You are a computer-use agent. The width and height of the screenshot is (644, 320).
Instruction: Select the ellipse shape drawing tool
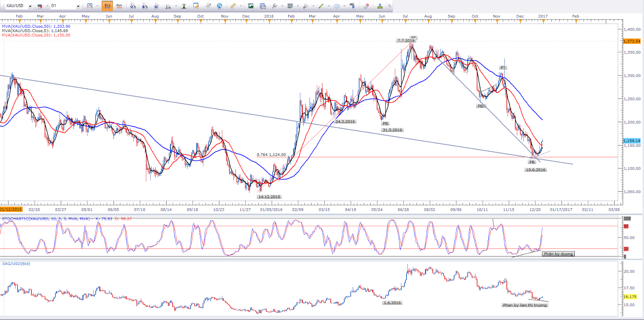tap(337, 6)
